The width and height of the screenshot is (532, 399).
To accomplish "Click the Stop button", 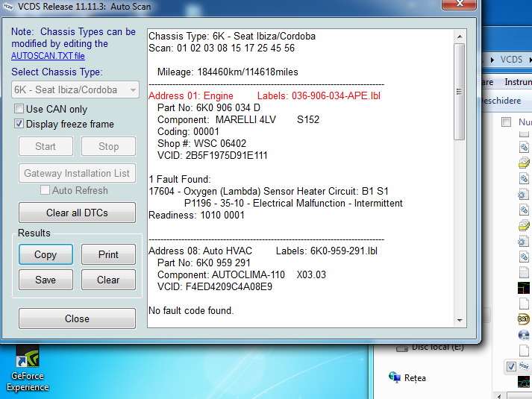I will pos(109,146).
